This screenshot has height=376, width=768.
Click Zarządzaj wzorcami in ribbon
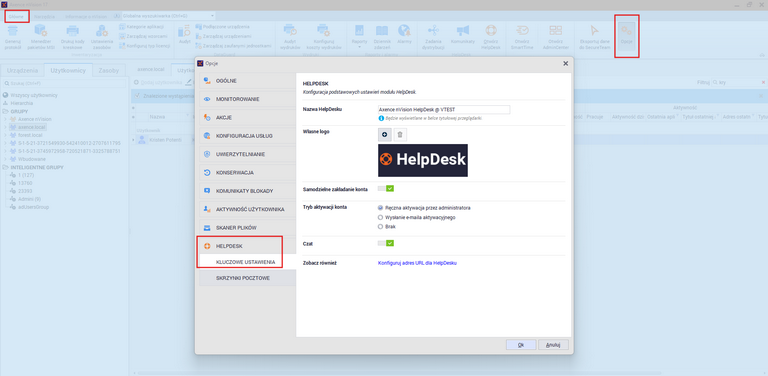coord(144,36)
